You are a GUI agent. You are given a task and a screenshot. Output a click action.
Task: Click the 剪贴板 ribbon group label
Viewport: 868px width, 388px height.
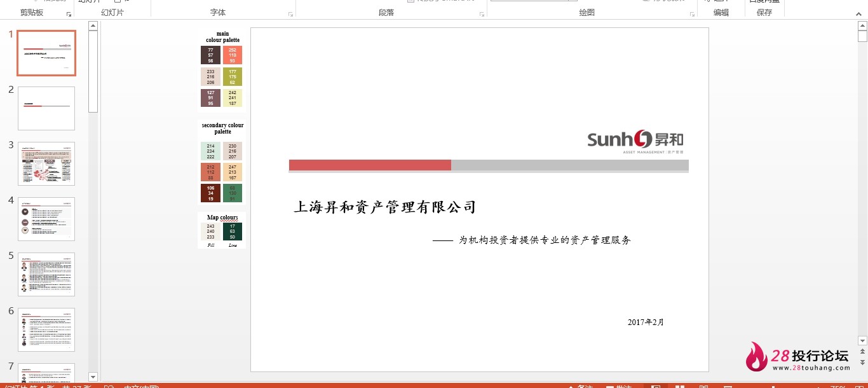(x=32, y=13)
